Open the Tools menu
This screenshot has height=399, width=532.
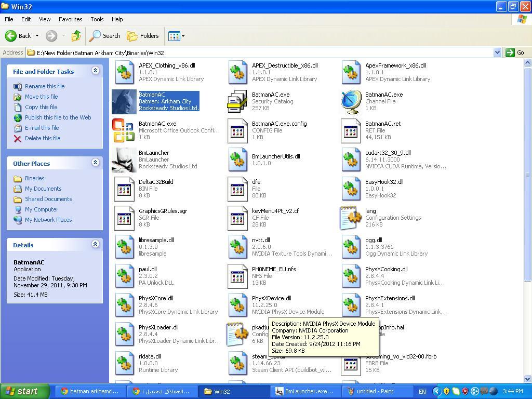pos(97,19)
